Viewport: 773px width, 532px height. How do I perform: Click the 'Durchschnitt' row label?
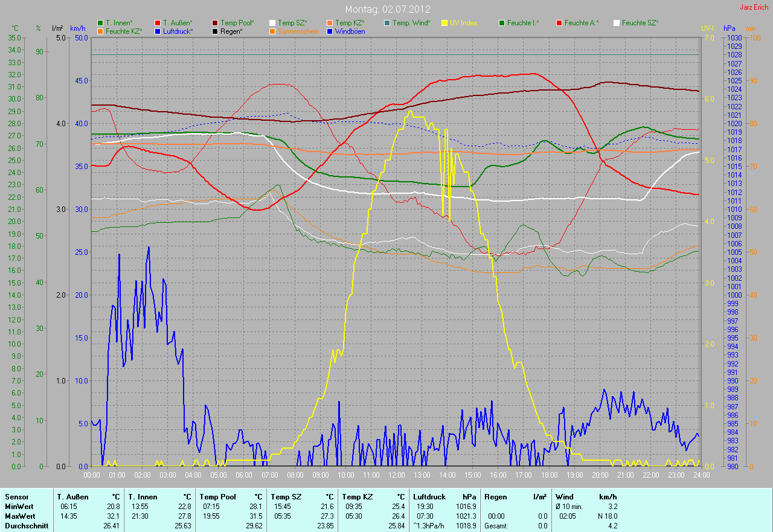coord(26,526)
